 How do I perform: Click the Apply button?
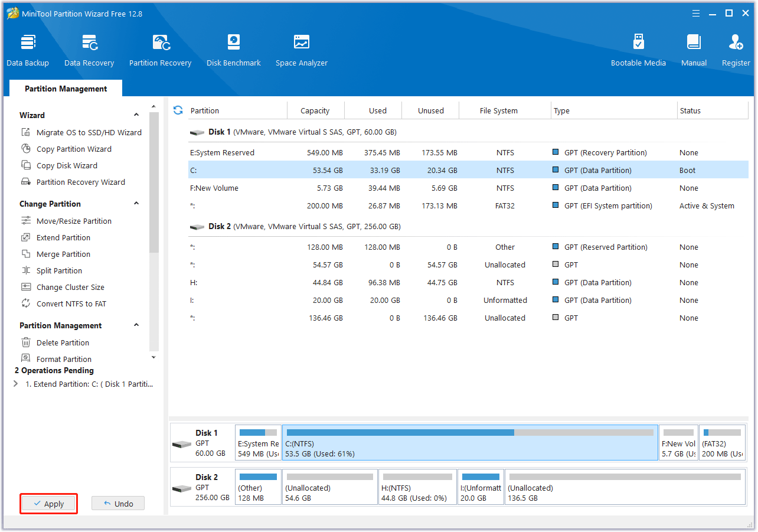click(49, 504)
